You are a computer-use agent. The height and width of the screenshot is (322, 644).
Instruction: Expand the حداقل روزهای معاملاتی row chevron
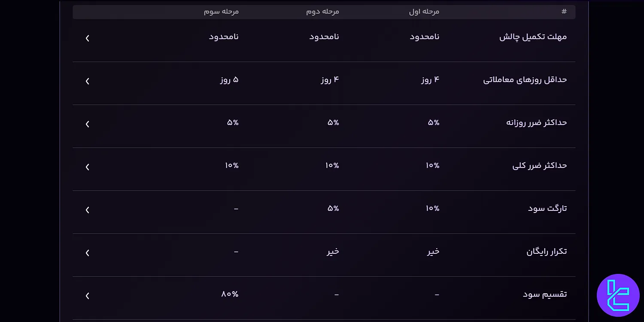pos(87,81)
